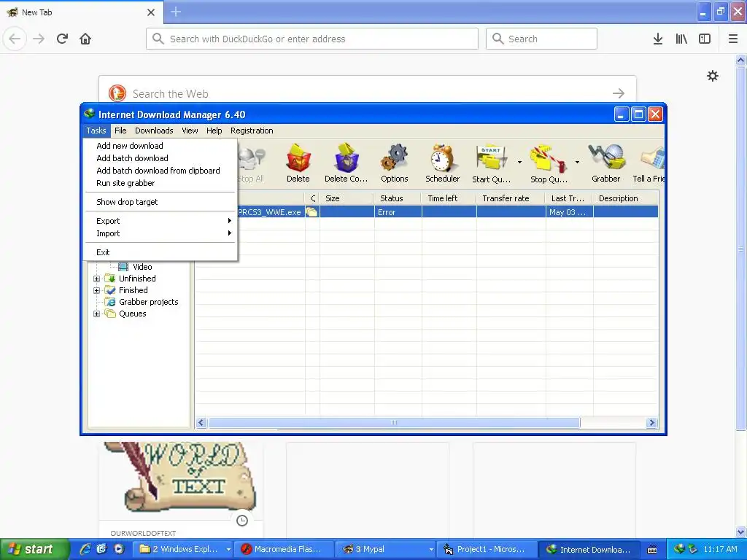The height and width of the screenshot is (560, 747).
Task: Select Add batch download from clipboard
Action: coord(160,171)
